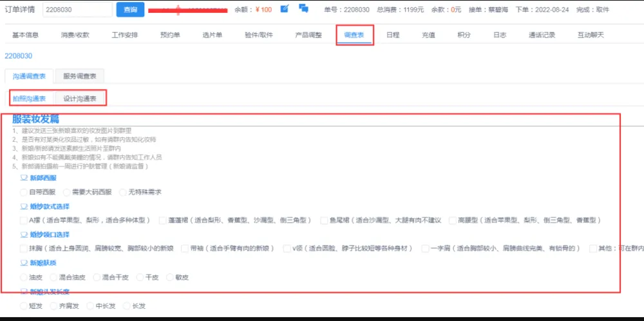Check the A摆 wedding dress style box

[x=24, y=220]
